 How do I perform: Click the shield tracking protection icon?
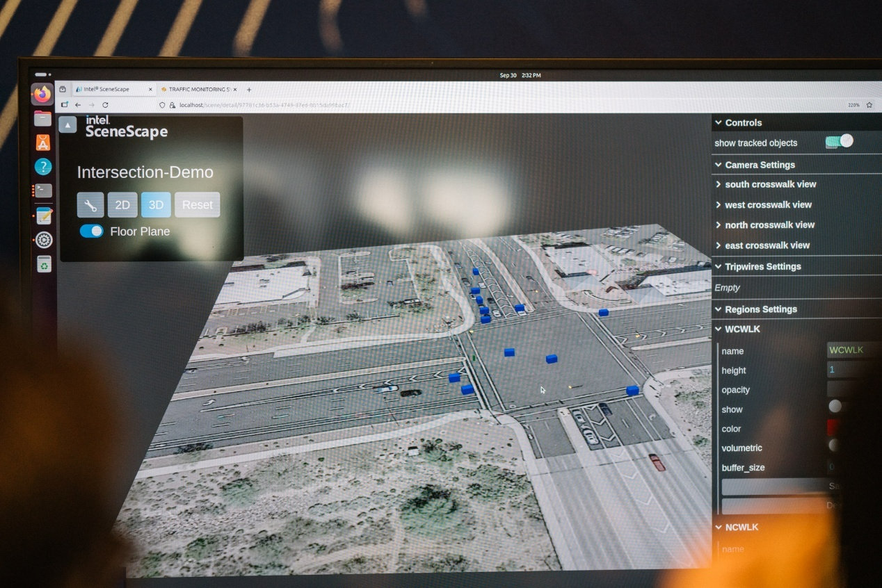point(162,105)
